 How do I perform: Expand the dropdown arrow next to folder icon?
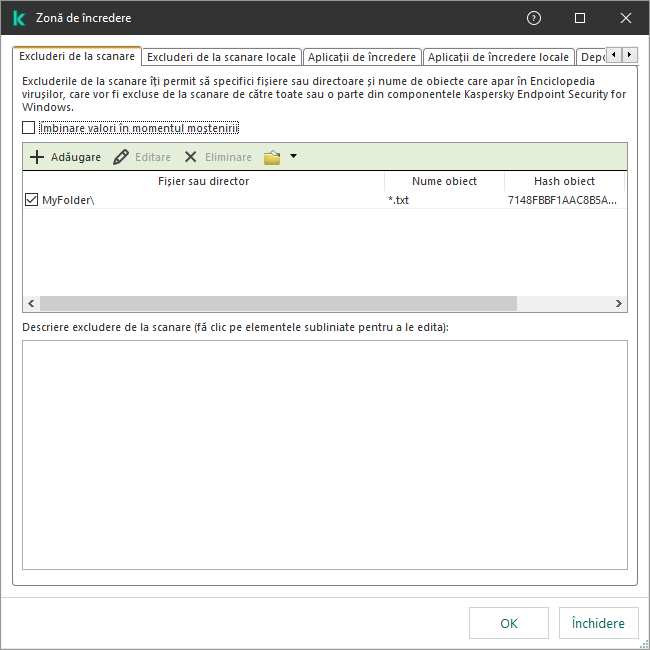[x=293, y=156]
